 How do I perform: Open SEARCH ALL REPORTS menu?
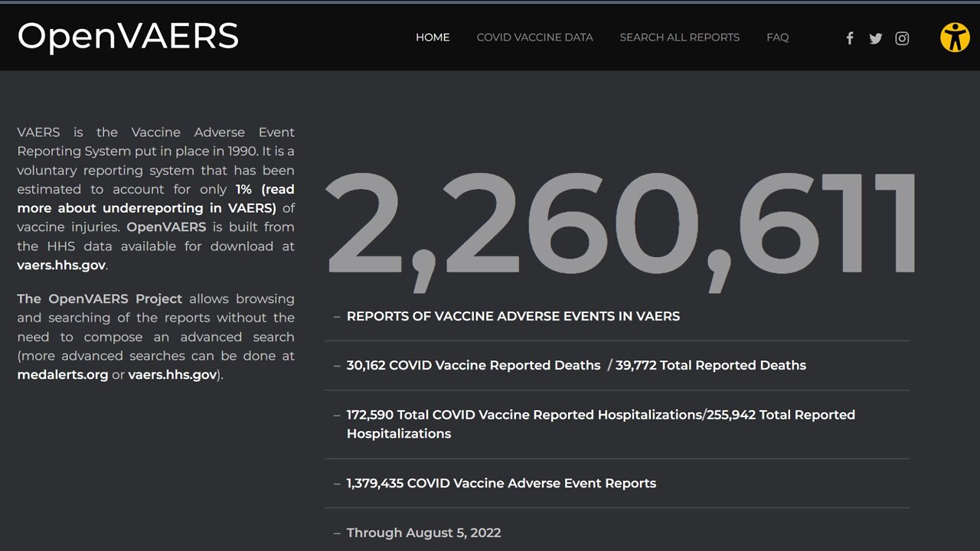pyautogui.click(x=680, y=37)
